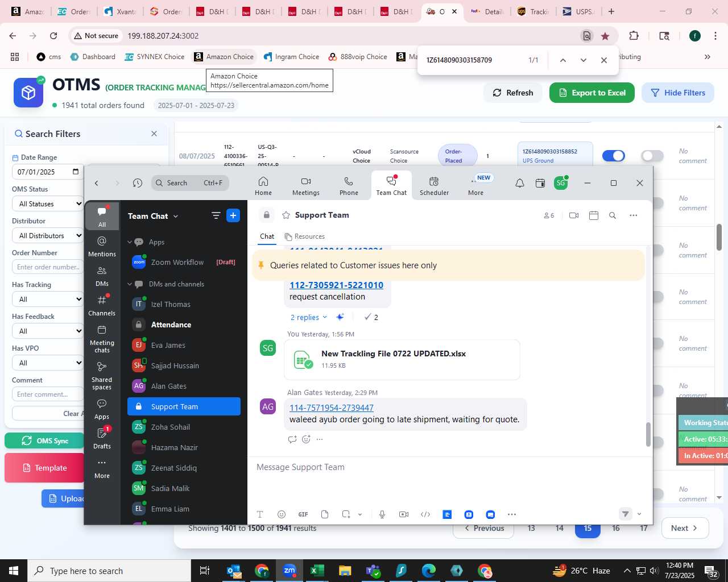Open the Eva James chat
Screen dimensions: 728x582
[x=184, y=345]
